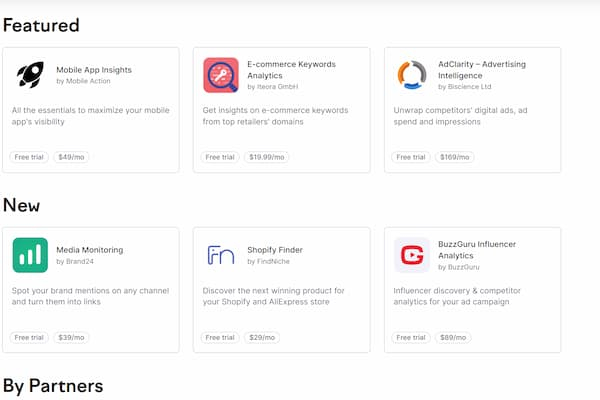Open the AdClarity – Advertising Intelligence title
600x400 pixels.
pos(483,69)
